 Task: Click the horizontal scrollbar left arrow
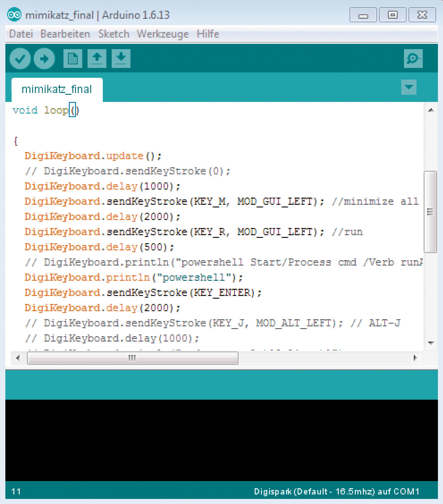18,358
